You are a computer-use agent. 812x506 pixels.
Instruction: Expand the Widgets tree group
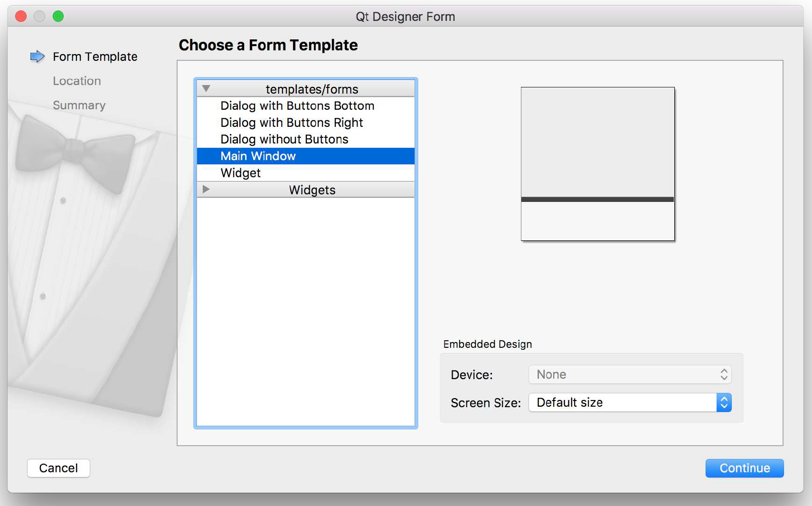206,189
